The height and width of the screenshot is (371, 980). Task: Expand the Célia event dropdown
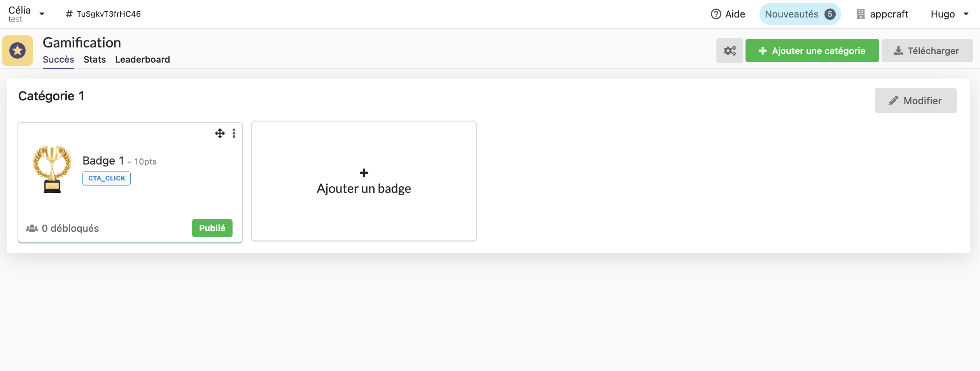(x=42, y=14)
